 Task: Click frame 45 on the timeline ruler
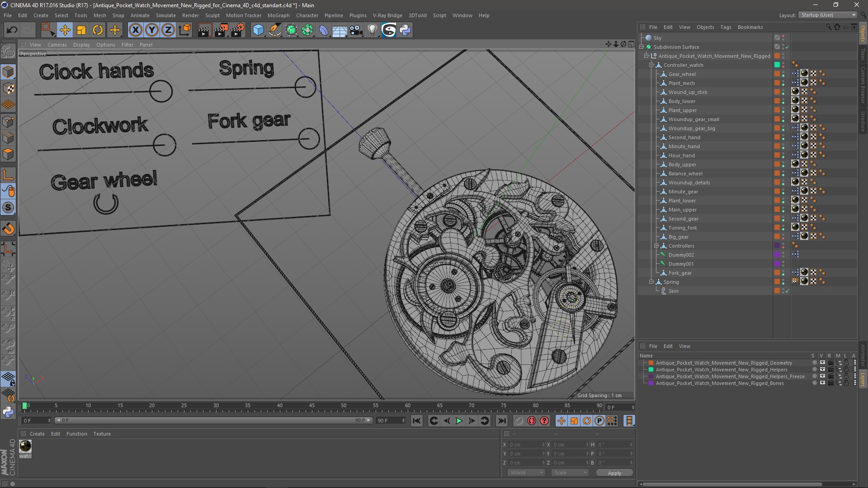(x=311, y=406)
